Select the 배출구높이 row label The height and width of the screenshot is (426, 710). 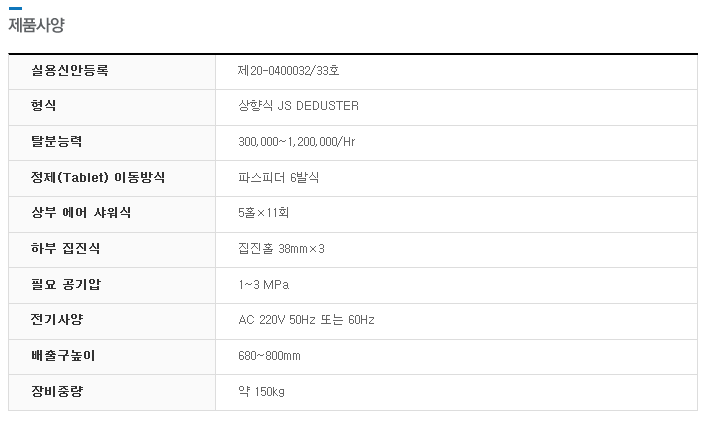63,355
